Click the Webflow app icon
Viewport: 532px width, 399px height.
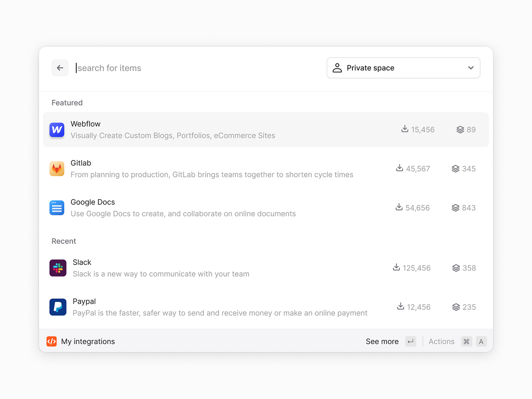tap(57, 129)
